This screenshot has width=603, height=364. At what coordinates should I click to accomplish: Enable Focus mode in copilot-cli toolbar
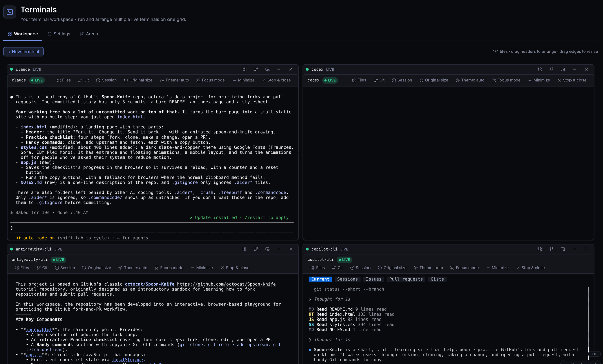(x=465, y=268)
